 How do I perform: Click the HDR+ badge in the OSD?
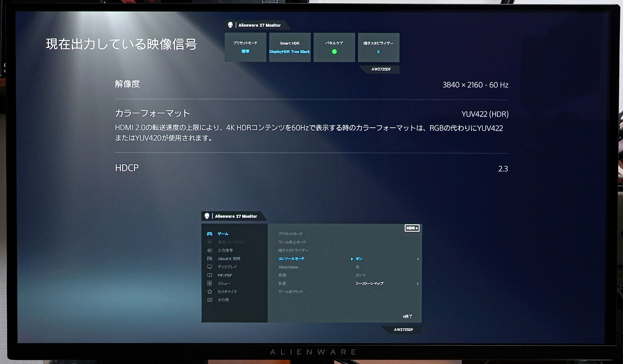[x=412, y=228]
